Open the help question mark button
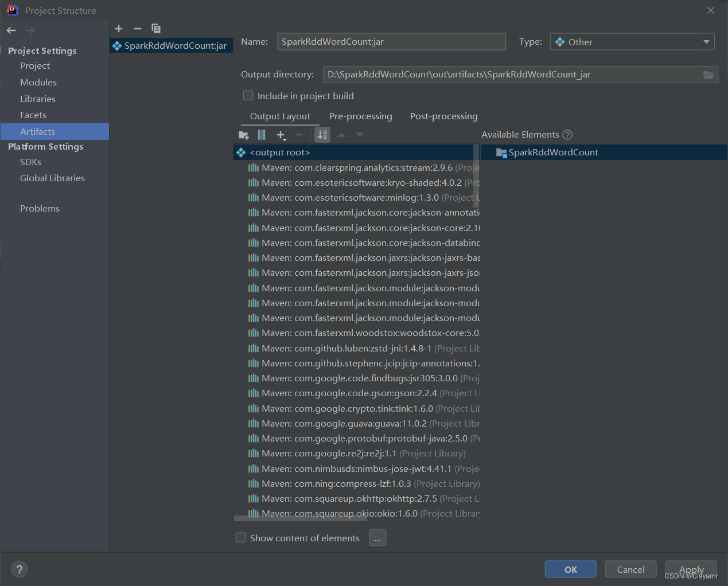The width and height of the screenshot is (728, 586). tap(19, 569)
